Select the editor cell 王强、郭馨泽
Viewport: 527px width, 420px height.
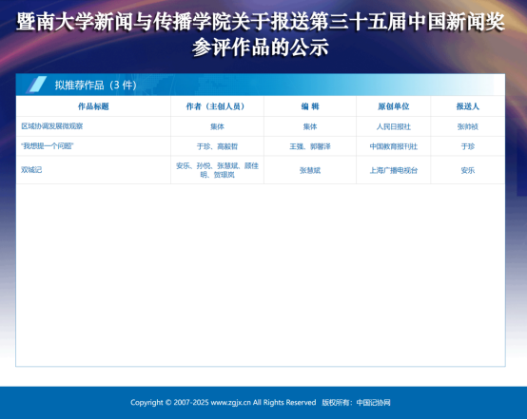pos(310,146)
